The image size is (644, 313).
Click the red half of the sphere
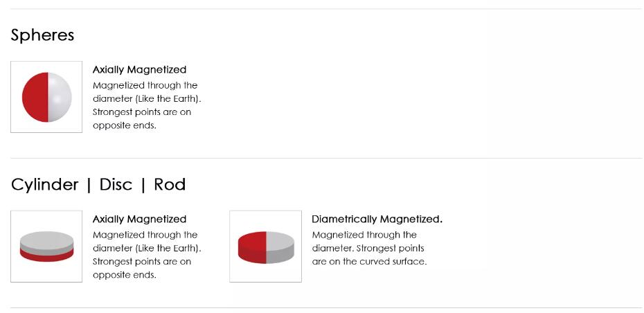[35, 97]
